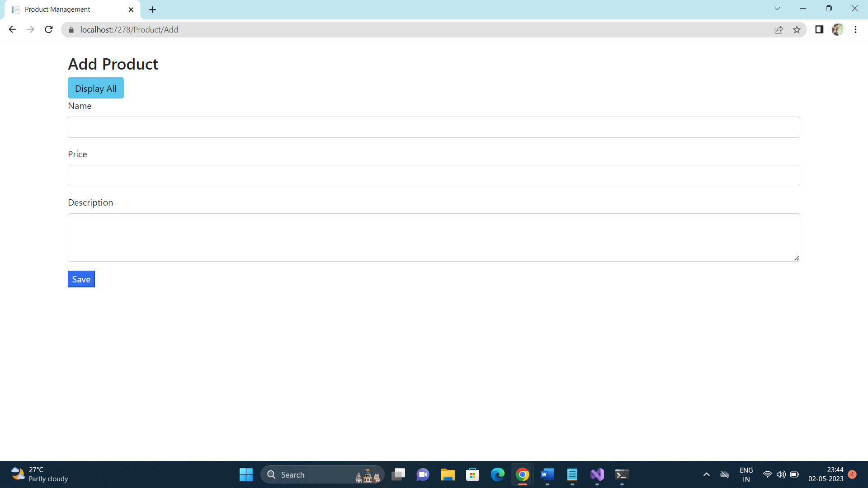Bookmark this page with the star icon
This screenshot has width=868, height=488.
(x=797, y=29)
